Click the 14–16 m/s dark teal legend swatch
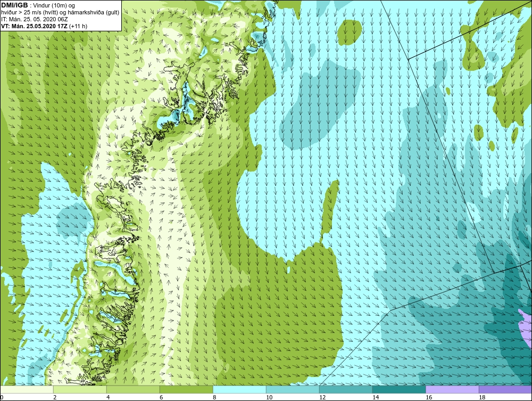 [x=399, y=389]
